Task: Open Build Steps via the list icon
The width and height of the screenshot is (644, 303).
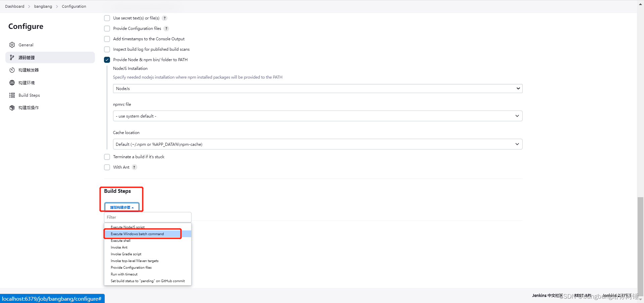Action: coord(11,95)
